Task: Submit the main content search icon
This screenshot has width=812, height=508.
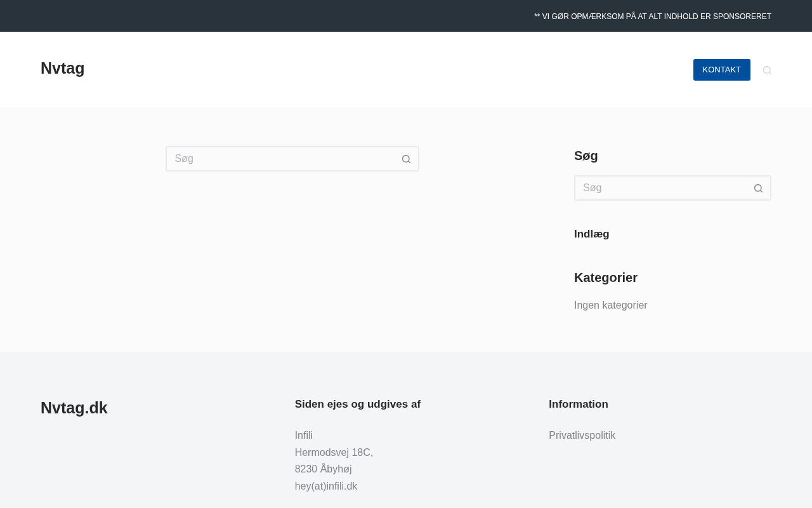Action: [x=406, y=159]
